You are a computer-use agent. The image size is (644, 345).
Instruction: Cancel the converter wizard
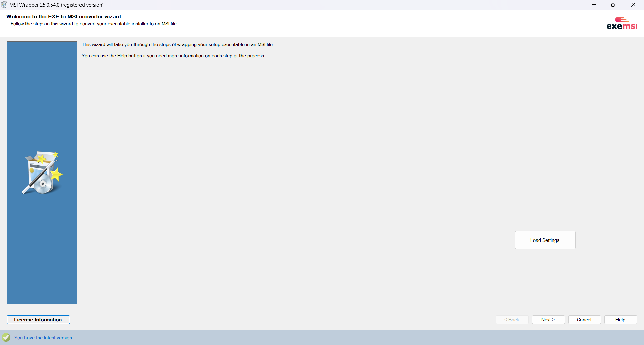(x=584, y=320)
